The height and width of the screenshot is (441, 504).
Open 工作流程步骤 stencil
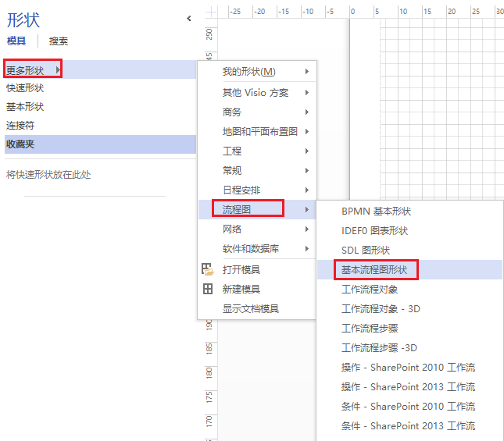409,329
